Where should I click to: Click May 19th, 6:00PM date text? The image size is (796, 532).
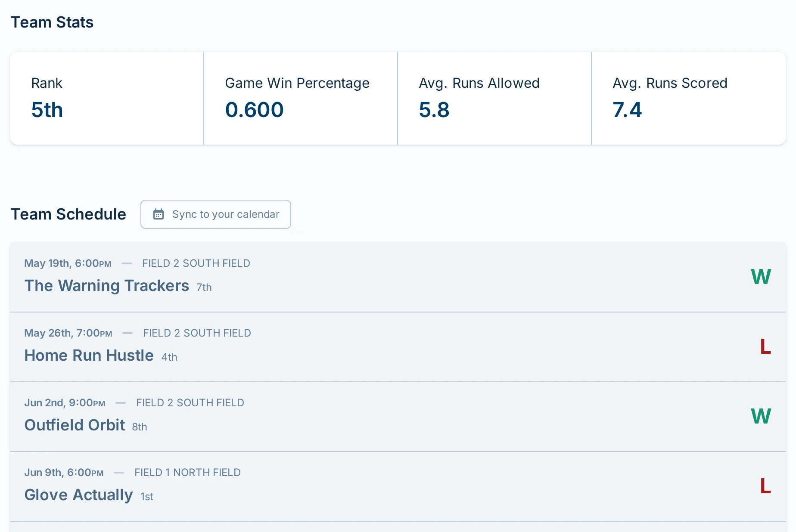pos(68,263)
